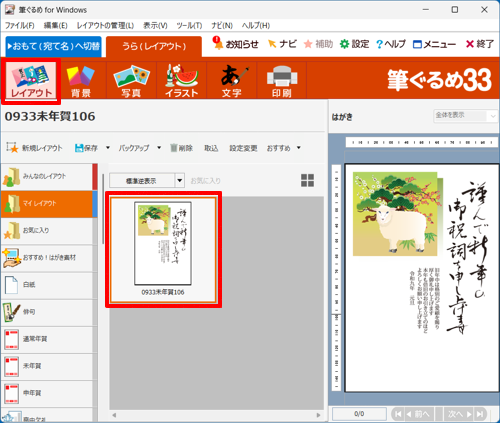This screenshot has height=423, width=500.
Task: Open ヘルプ question mark help
Action: (391, 44)
